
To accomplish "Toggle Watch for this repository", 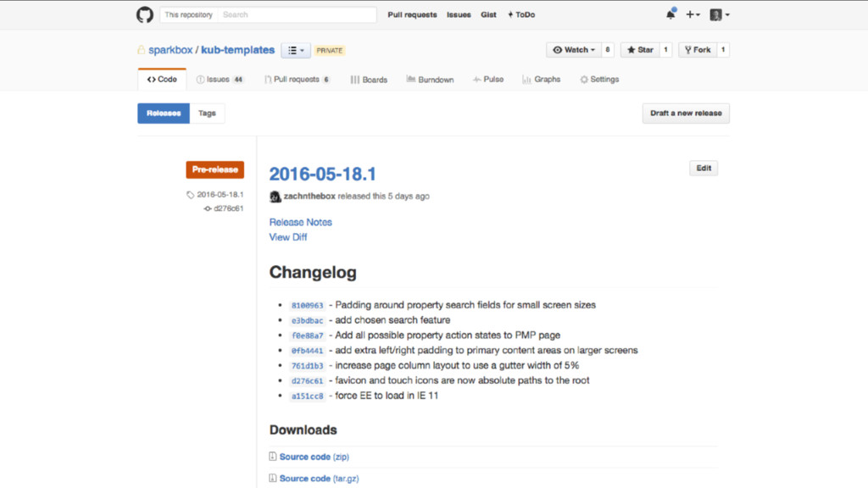I will click(574, 50).
